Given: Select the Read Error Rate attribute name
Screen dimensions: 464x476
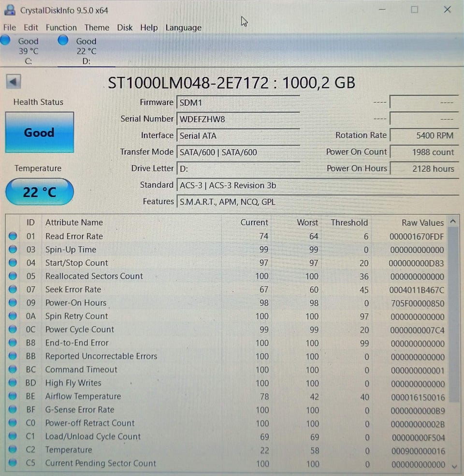Looking at the screenshot, I should (74, 236).
